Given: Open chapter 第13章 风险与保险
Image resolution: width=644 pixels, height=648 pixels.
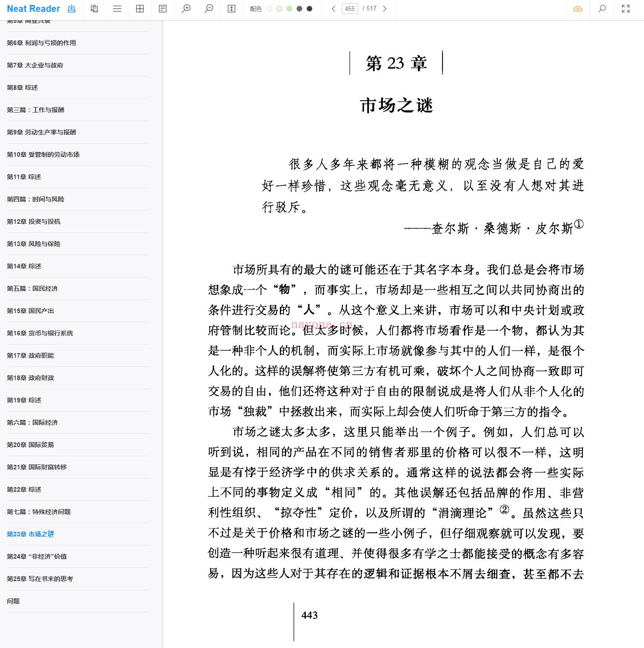Looking at the screenshot, I should point(34,244).
